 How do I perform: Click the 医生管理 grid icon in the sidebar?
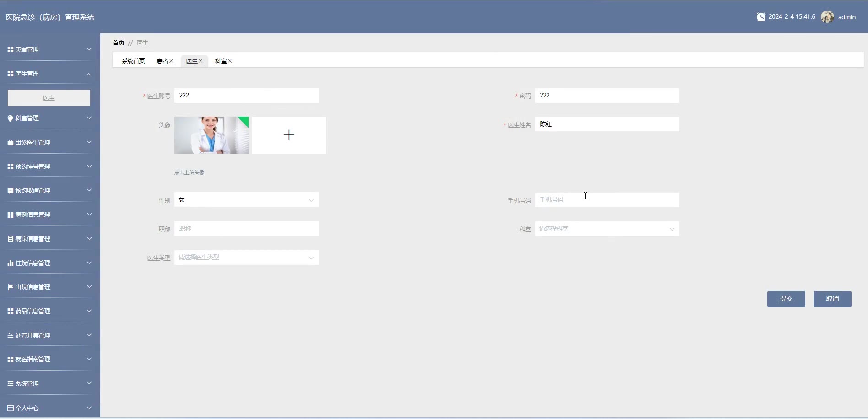coord(10,74)
